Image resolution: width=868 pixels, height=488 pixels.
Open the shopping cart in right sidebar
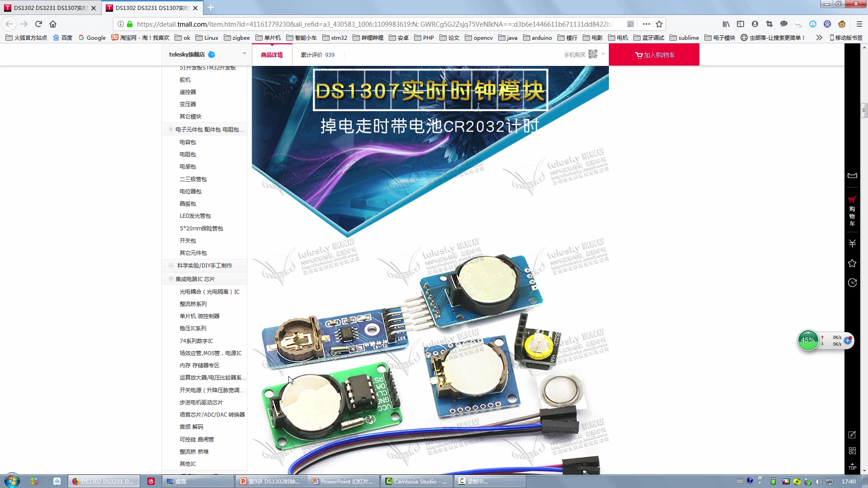[852, 211]
